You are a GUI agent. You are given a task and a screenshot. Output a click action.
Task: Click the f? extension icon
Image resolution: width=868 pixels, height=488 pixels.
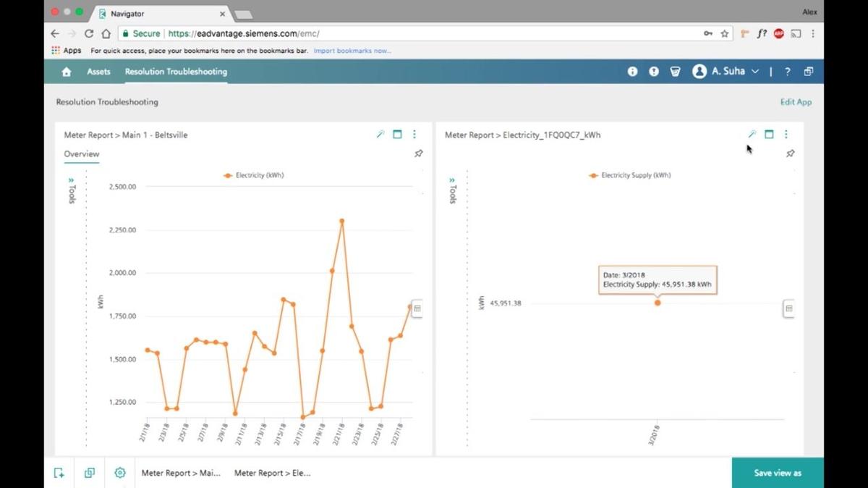coord(762,33)
